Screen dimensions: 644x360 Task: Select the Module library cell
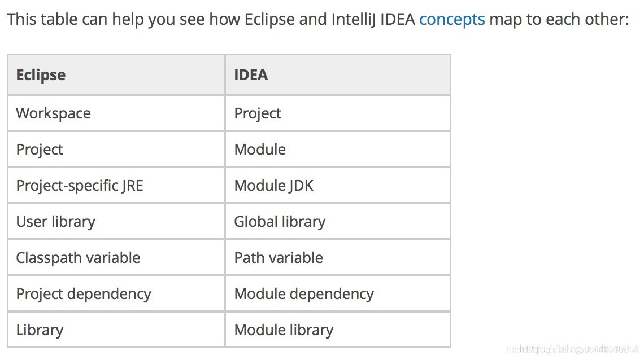(338, 330)
